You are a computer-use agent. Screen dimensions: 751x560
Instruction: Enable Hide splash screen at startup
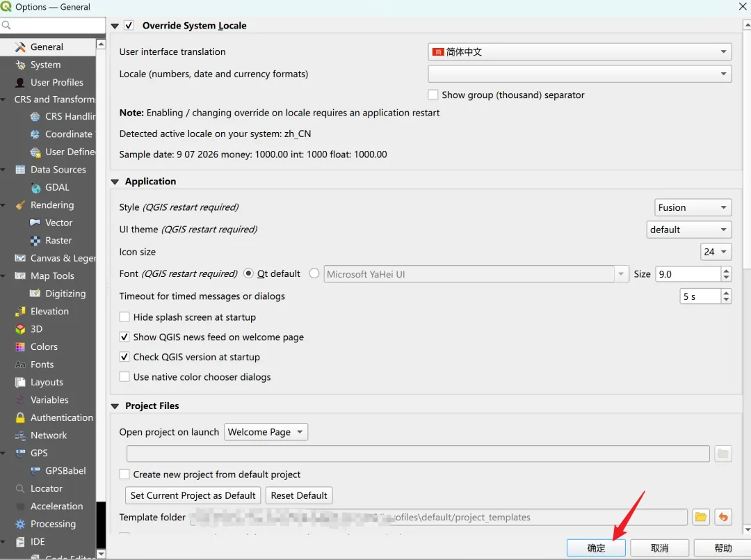pos(124,317)
